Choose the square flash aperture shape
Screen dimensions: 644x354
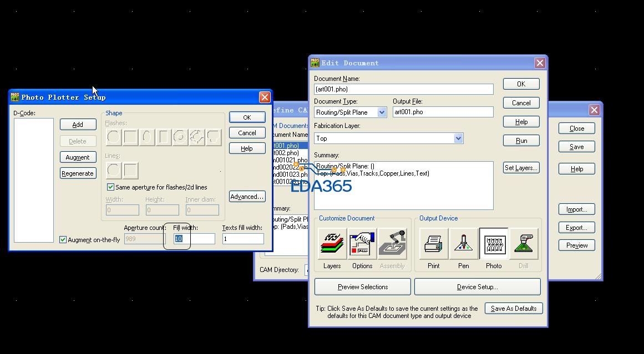point(130,137)
